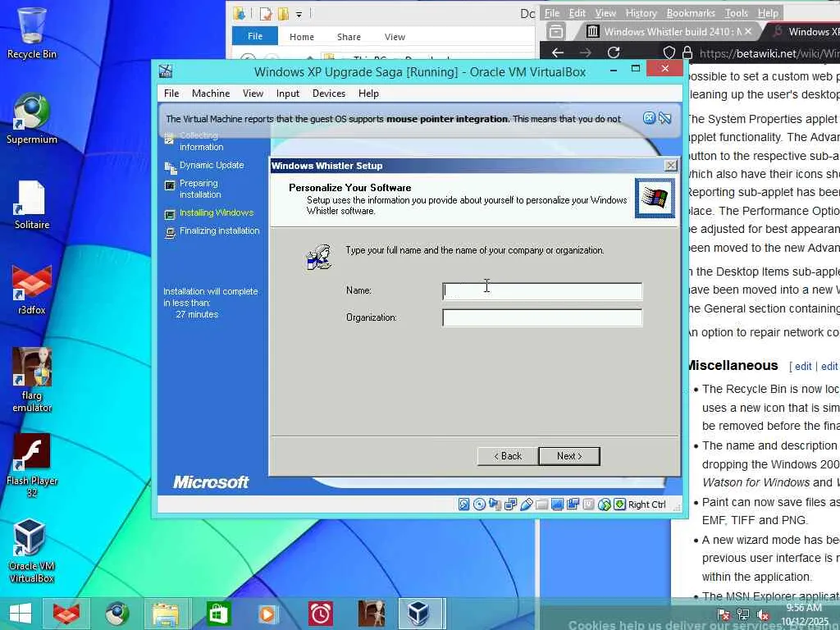Select the Oracle VM VirtualBox desktop icon
Viewport: 840px width, 630px height.
coord(32,550)
